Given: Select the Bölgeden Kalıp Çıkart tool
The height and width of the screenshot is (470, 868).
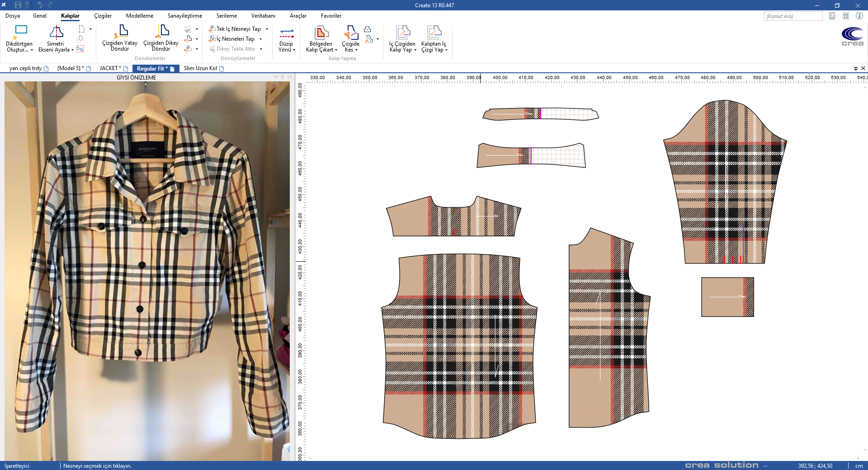Looking at the screenshot, I should click(x=321, y=33).
